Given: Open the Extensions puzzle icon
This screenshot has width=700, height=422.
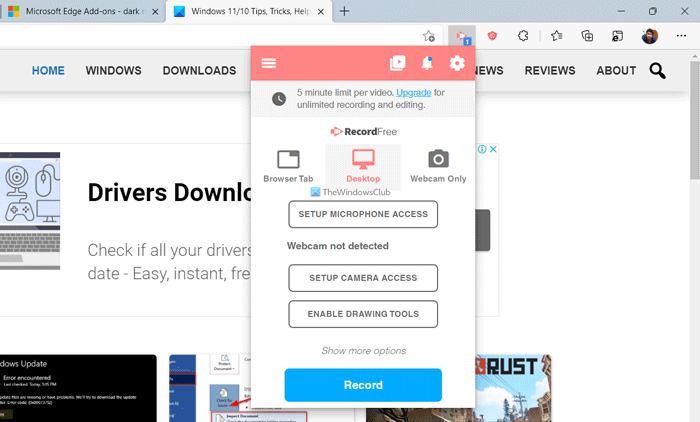Looking at the screenshot, I should [523, 36].
